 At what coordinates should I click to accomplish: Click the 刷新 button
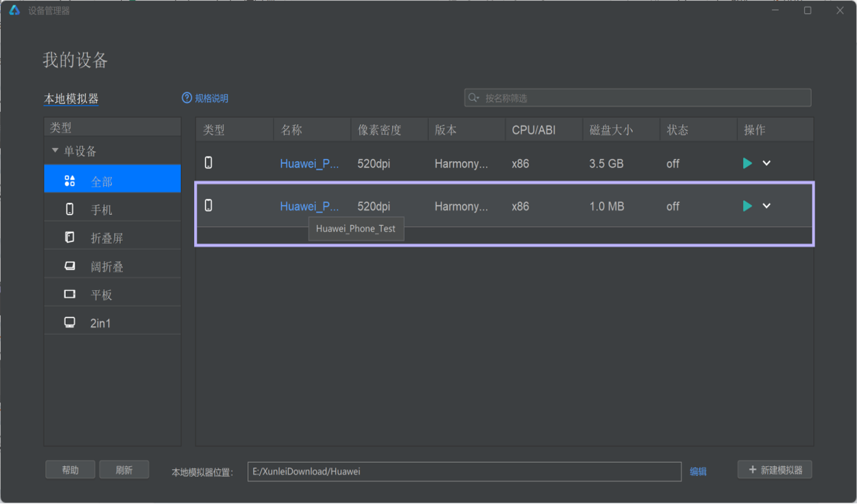click(x=124, y=470)
